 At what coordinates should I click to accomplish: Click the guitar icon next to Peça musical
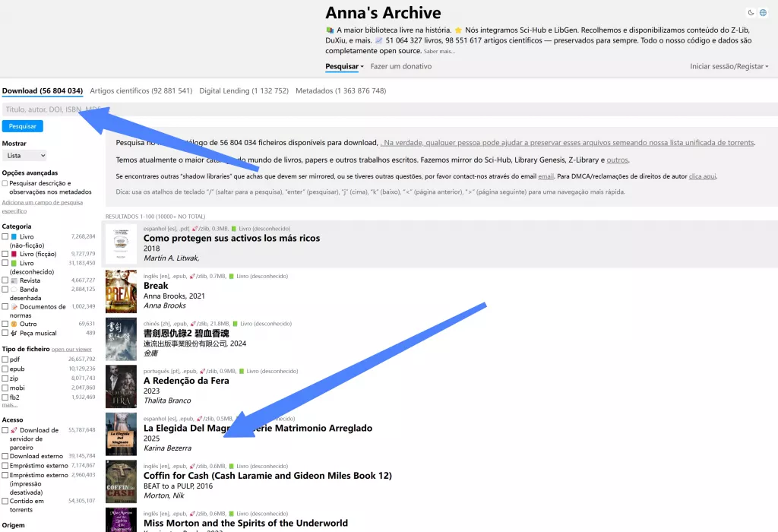[14, 333]
